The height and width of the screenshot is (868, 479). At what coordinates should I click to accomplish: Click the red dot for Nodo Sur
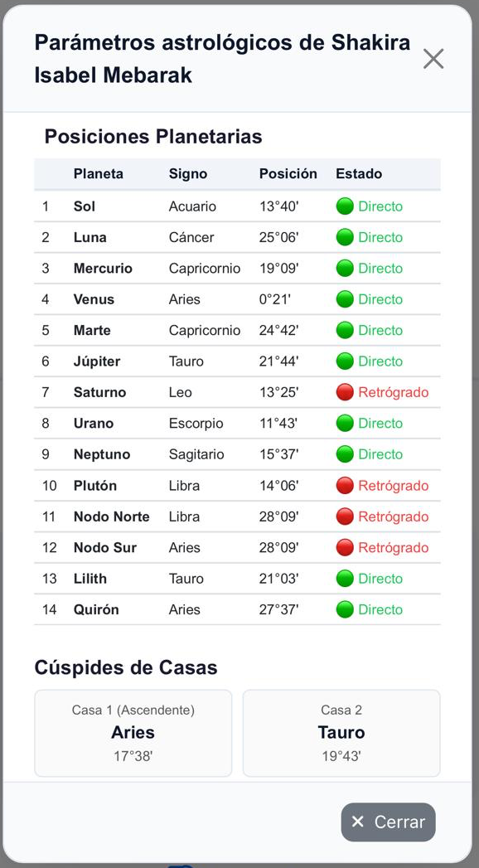[345, 547]
